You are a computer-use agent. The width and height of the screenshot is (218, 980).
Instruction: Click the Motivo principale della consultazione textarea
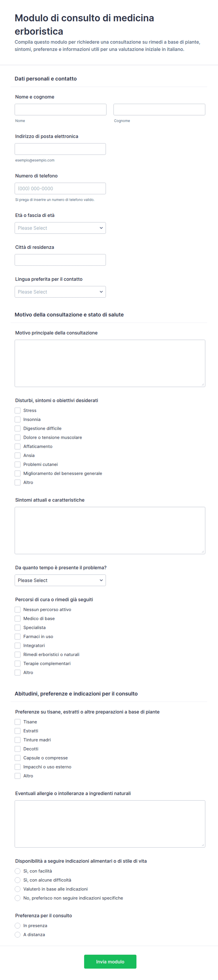coord(110,364)
